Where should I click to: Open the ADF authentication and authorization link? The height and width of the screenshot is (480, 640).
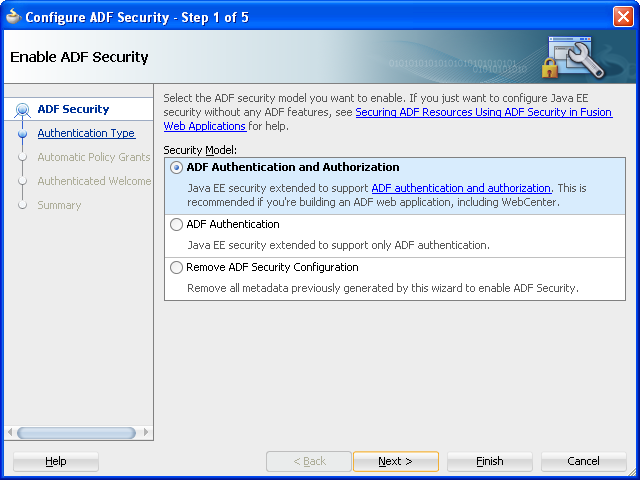pos(461,188)
